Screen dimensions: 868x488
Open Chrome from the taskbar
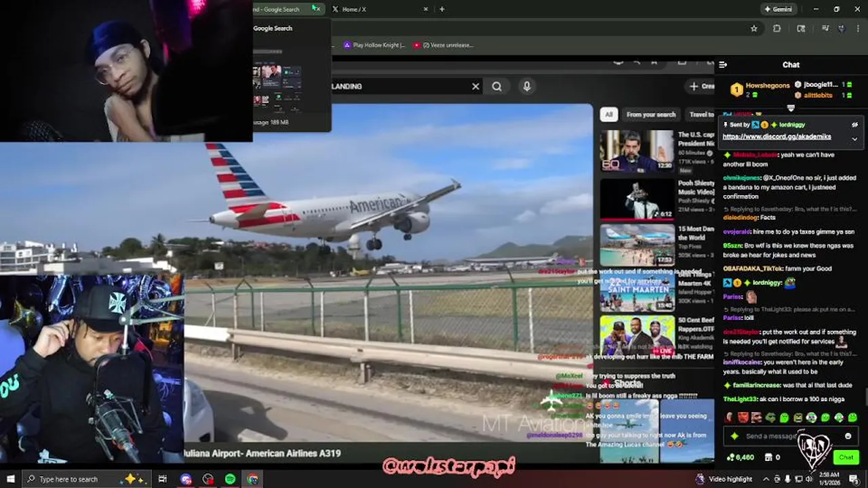click(252, 479)
